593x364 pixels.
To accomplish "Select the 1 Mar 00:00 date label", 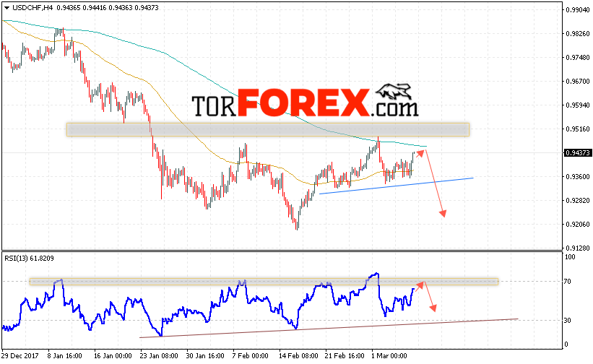I will pos(389,356).
